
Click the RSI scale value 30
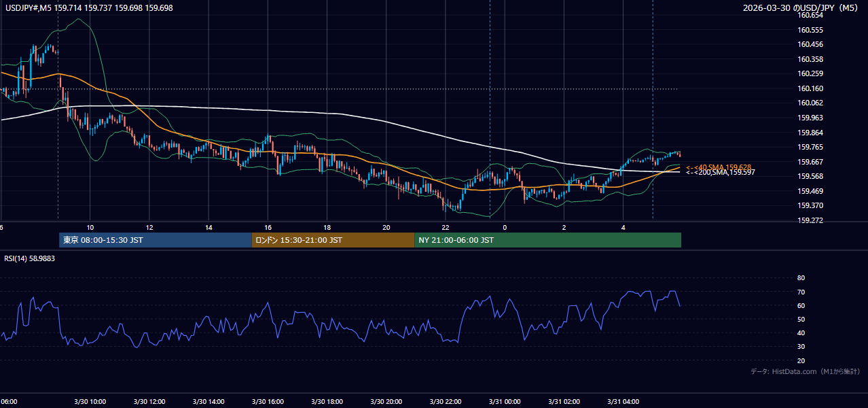tap(801, 347)
